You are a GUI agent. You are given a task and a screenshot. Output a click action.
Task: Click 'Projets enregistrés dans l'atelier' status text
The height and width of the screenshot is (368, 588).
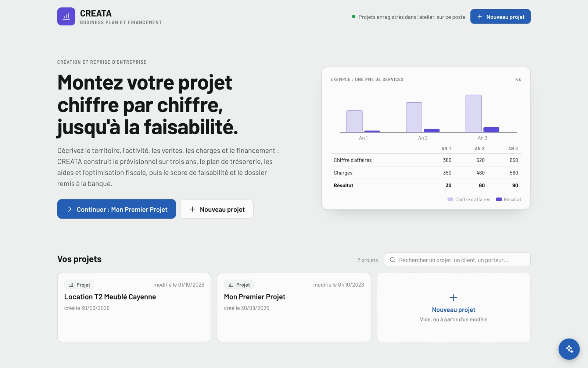tap(412, 17)
